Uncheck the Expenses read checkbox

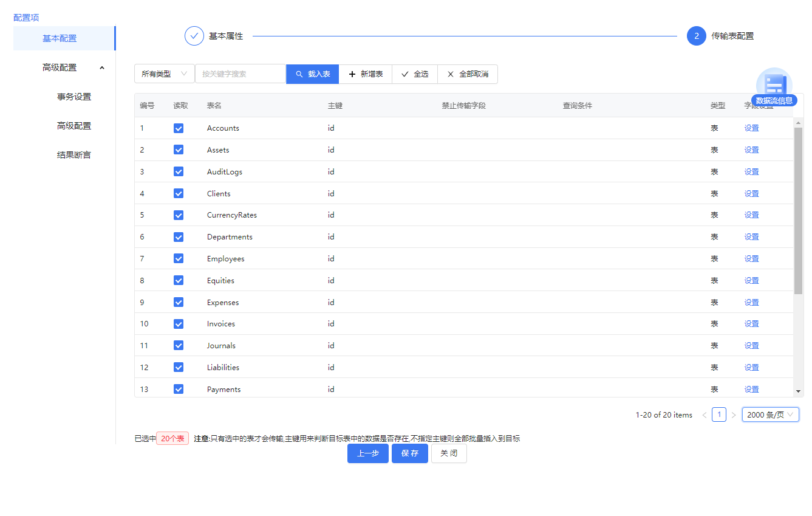(x=179, y=302)
